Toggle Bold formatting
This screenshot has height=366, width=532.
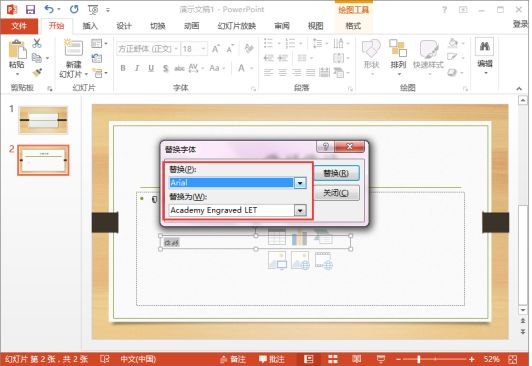(123, 68)
